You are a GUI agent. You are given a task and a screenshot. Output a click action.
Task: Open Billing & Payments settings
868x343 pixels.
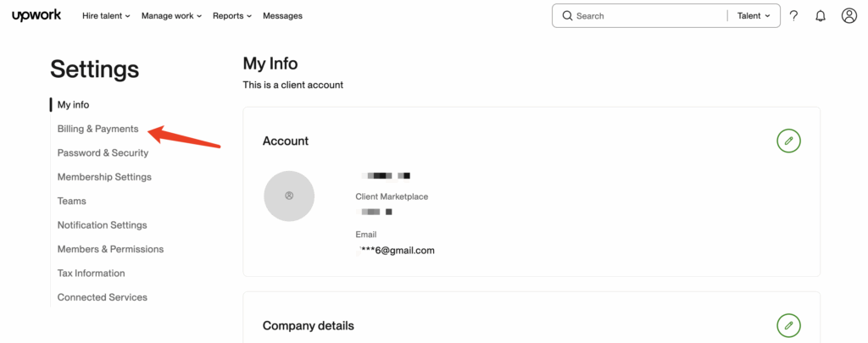point(97,129)
